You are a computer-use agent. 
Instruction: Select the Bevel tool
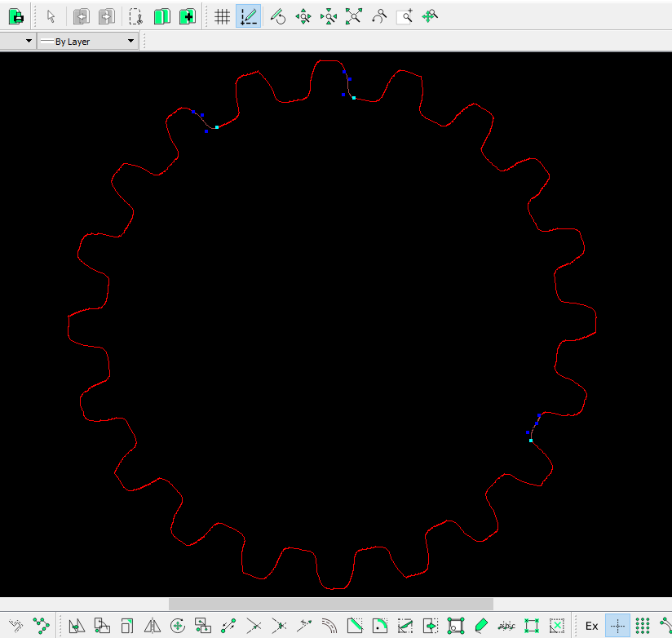(x=355, y=626)
